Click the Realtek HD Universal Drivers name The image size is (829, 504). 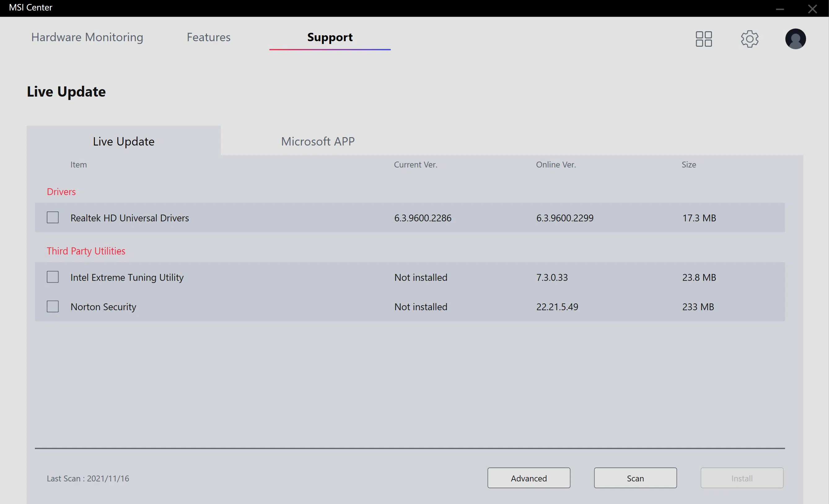[x=129, y=218]
